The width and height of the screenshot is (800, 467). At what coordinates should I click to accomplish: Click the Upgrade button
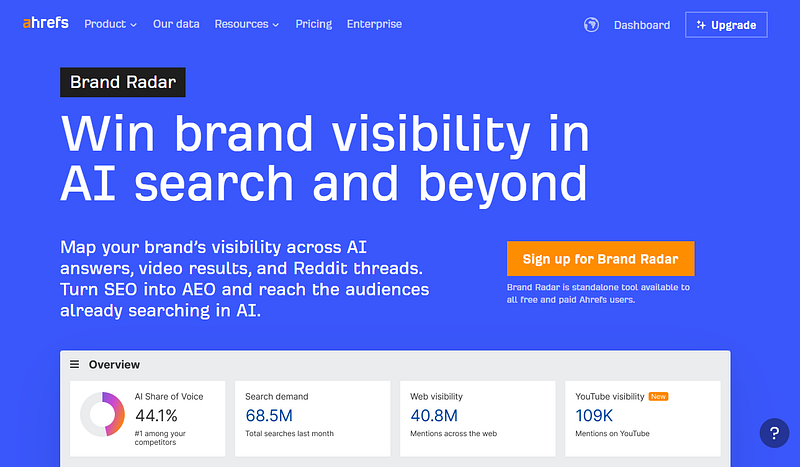tap(726, 25)
